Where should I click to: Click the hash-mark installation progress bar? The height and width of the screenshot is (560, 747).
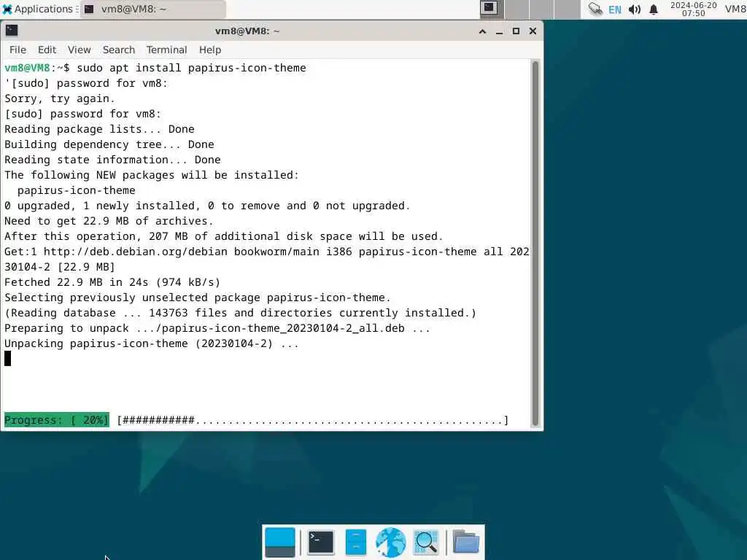[313, 421]
